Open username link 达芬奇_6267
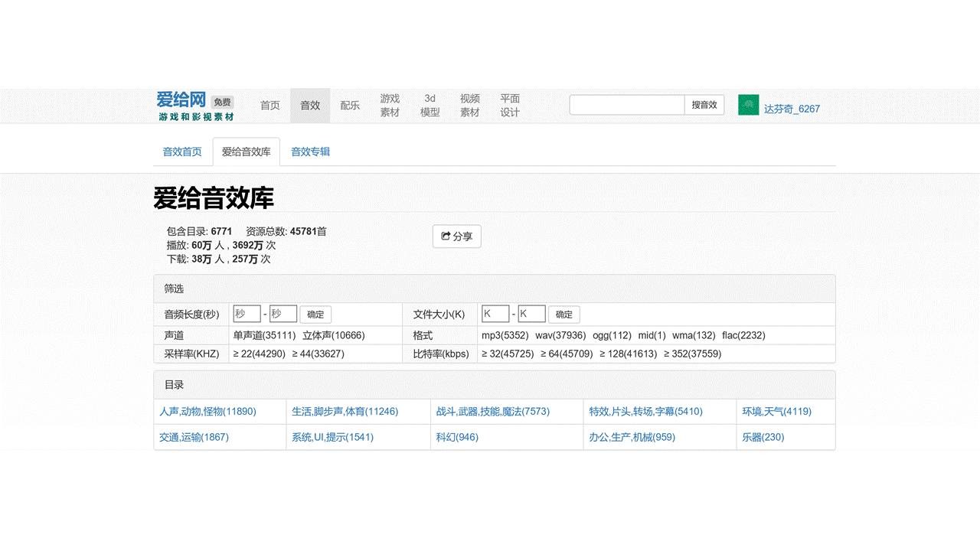 [792, 109]
